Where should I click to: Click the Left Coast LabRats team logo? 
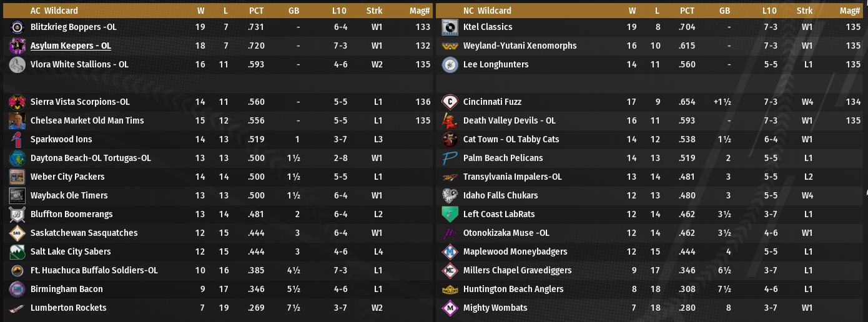point(450,214)
